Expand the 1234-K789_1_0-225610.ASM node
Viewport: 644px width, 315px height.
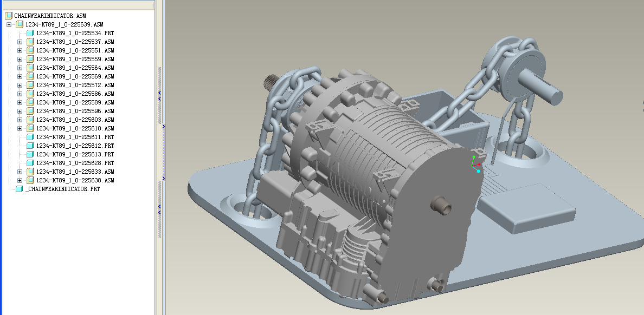pyautogui.click(x=20, y=128)
